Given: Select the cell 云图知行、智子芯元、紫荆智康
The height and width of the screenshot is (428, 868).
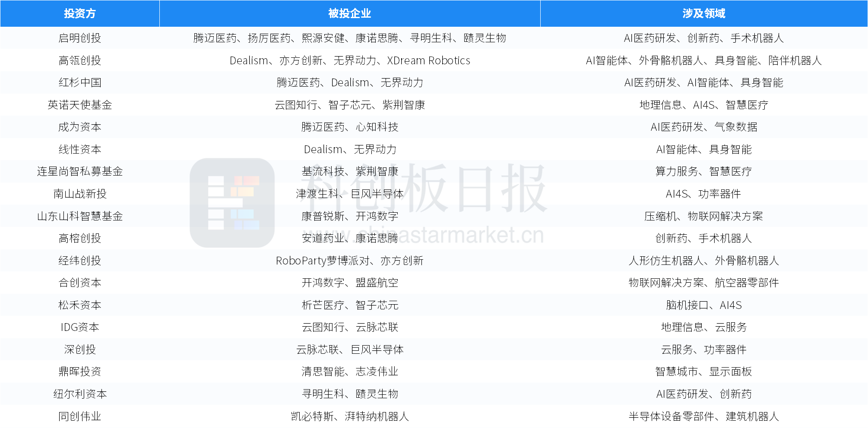Looking at the screenshot, I should 350,105.
